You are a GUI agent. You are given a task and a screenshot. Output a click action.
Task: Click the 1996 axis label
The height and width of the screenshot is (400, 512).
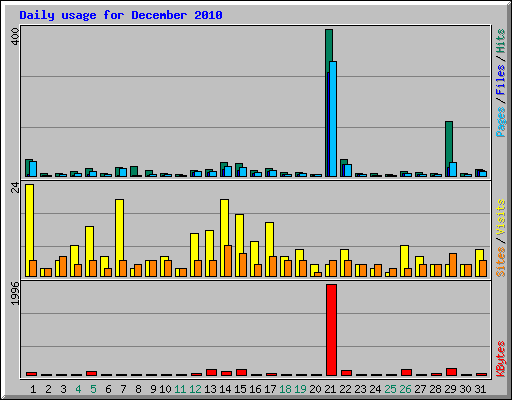(15, 293)
